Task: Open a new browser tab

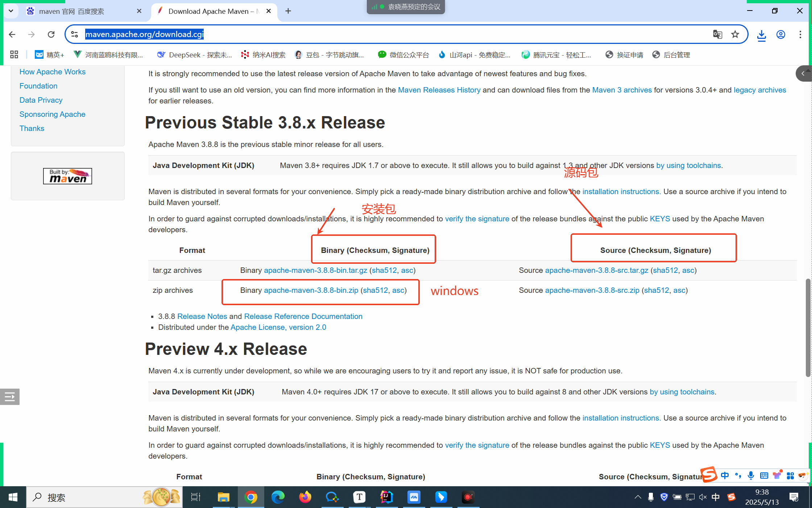Action: [x=288, y=11]
